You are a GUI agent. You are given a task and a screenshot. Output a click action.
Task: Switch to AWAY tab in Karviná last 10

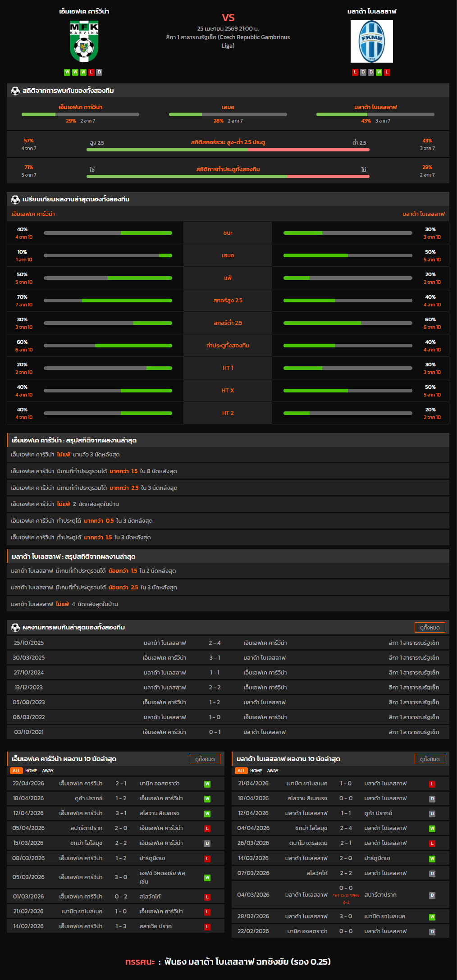[x=48, y=771]
